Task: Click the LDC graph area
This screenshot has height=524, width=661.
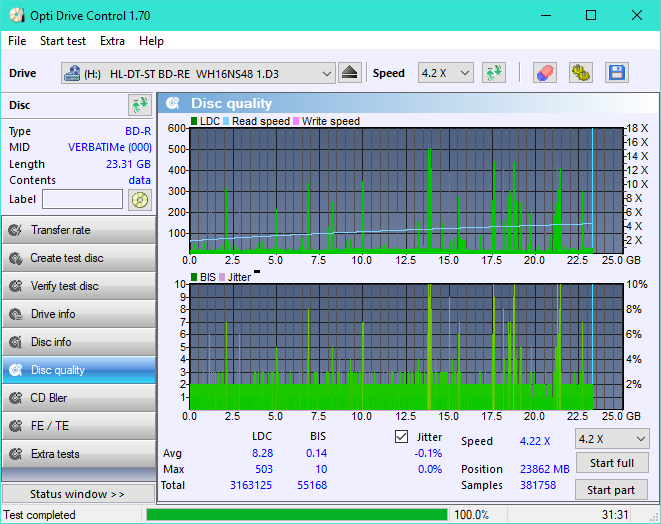Action: [x=406, y=190]
